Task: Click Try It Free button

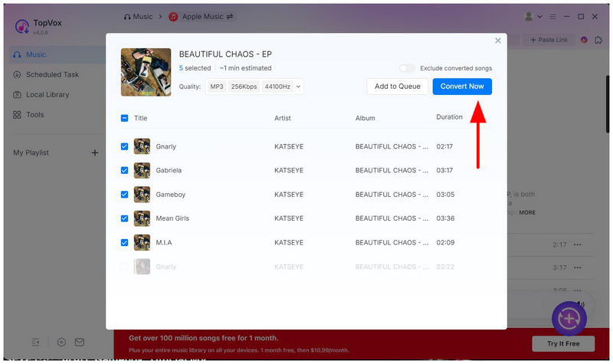Action: click(x=563, y=344)
